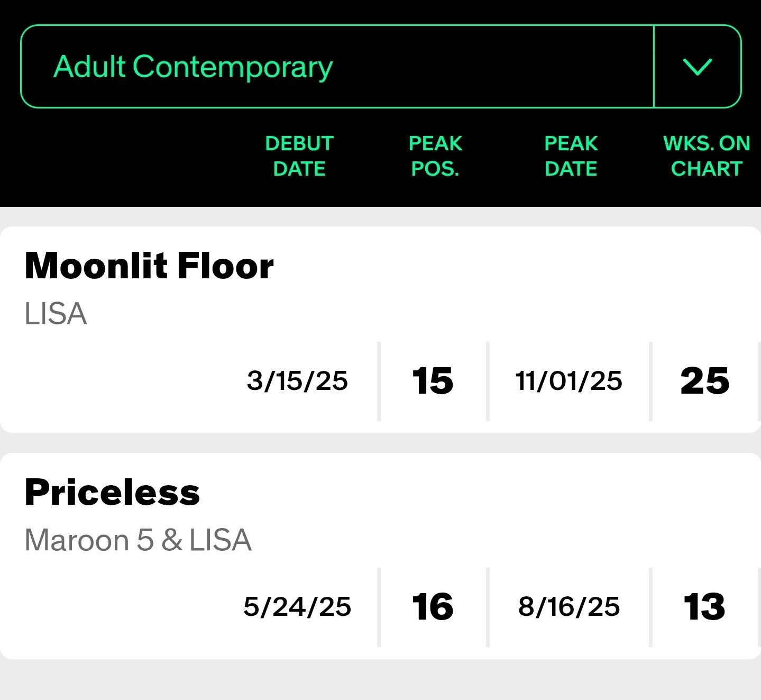Viewport: 761px width, 700px height.
Task: Open the Moonlit Floor song title
Action: point(149,266)
